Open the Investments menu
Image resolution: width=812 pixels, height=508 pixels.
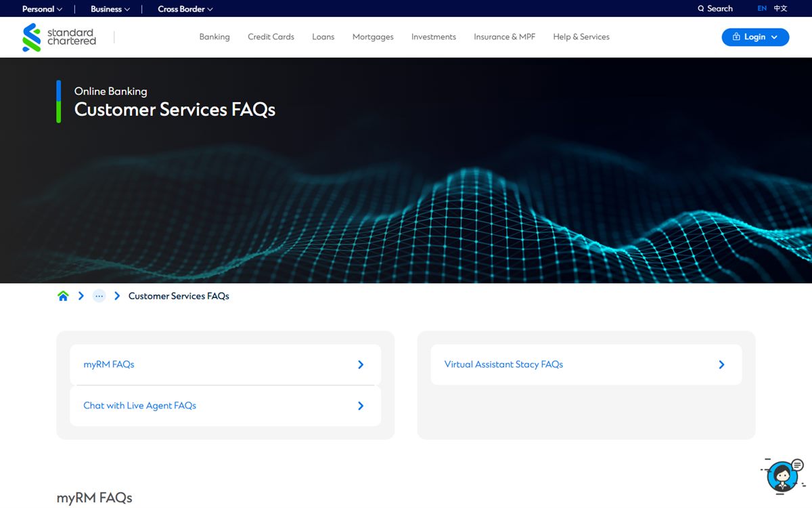coord(434,37)
